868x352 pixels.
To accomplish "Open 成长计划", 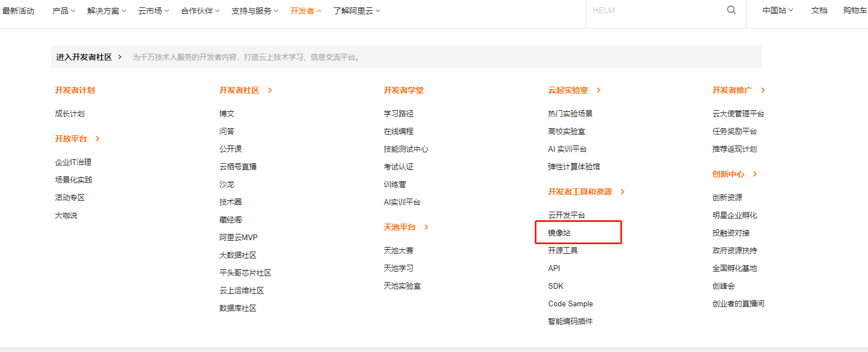I will tap(70, 114).
